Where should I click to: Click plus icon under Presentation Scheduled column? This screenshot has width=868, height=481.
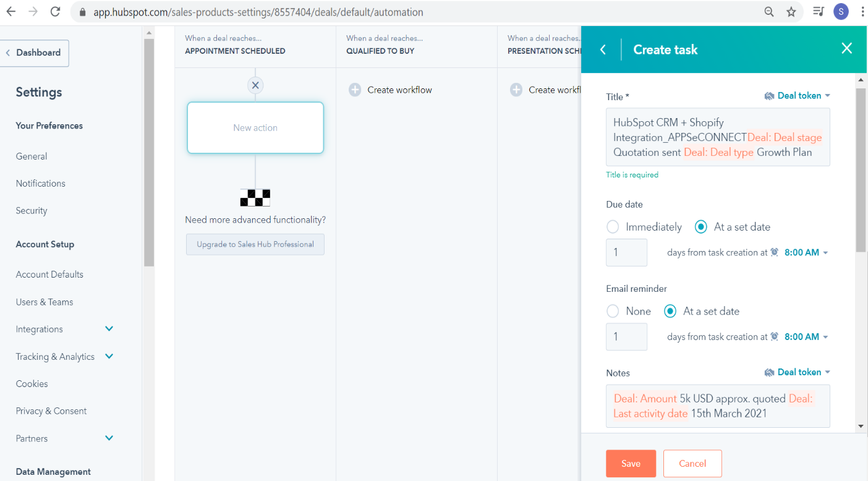(516, 90)
